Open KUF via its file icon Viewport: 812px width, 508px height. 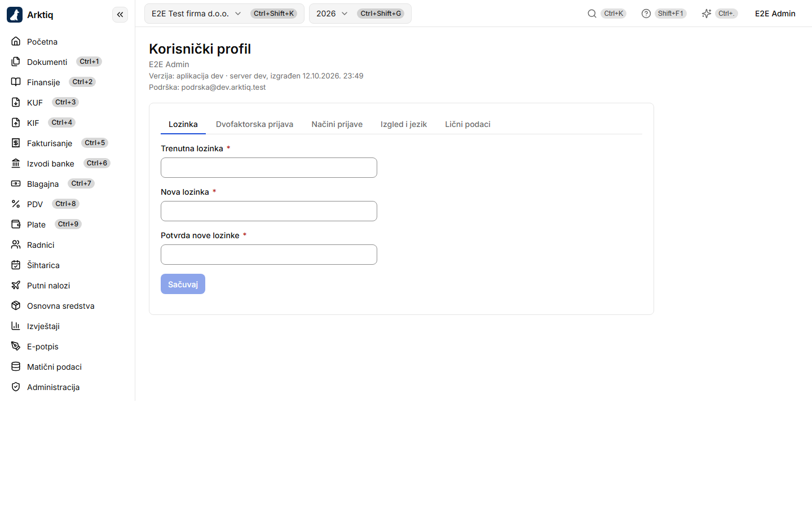click(16, 102)
